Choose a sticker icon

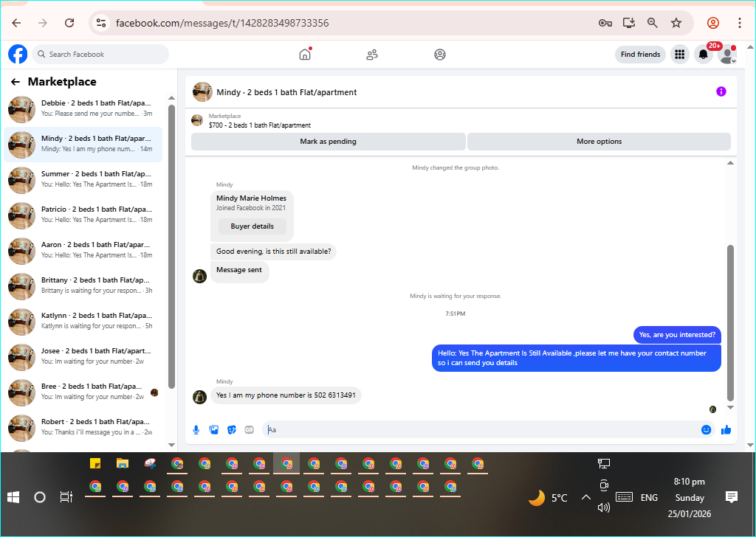click(232, 429)
